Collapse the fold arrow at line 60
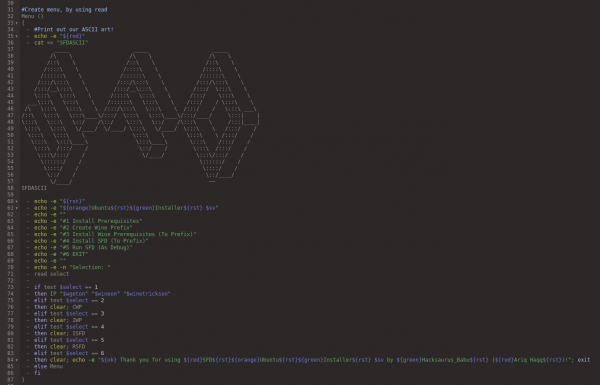This screenshot has width=600, height=385. [17, 201]
